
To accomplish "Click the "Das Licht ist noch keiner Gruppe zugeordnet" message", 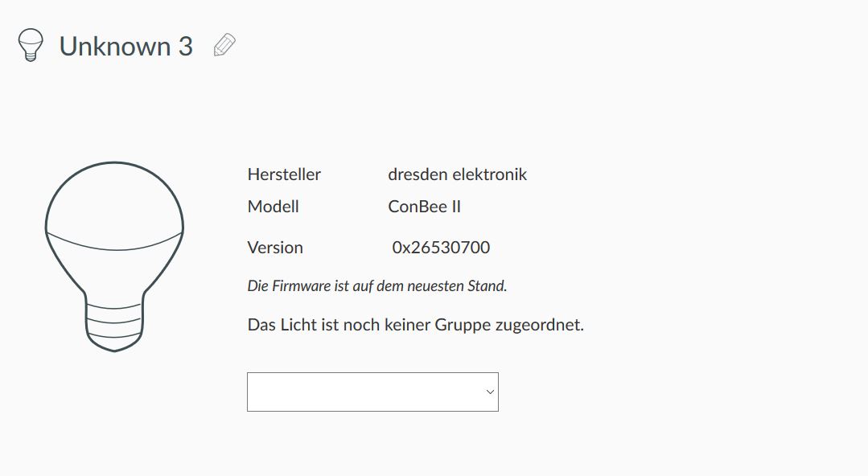I will pos(415,326).
